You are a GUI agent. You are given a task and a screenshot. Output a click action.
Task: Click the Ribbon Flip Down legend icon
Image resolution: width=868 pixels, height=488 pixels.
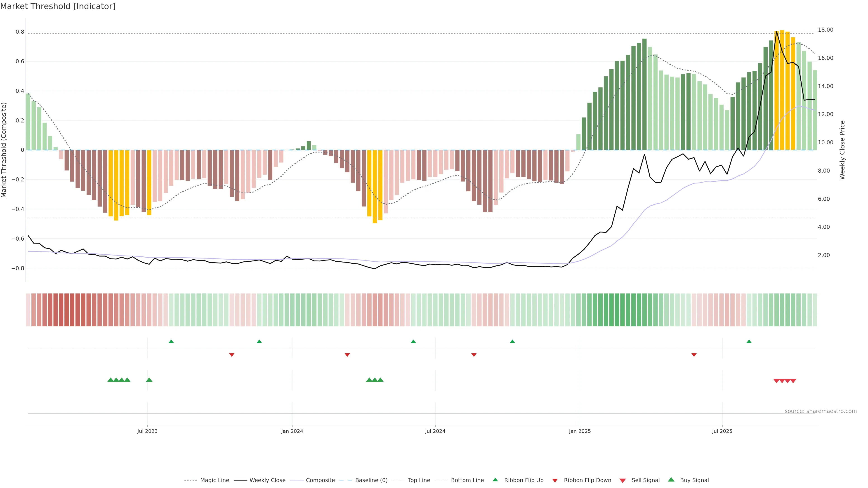(x=555, y=481)
